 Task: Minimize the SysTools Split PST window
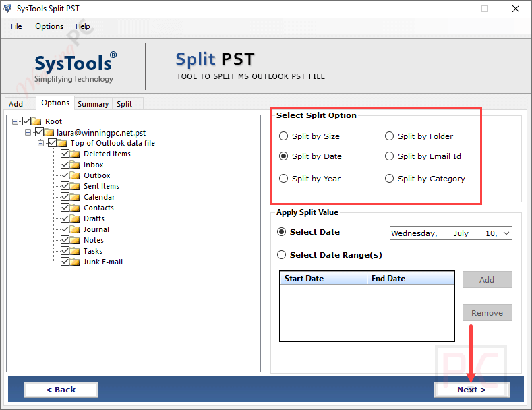[x=454, y=9]
